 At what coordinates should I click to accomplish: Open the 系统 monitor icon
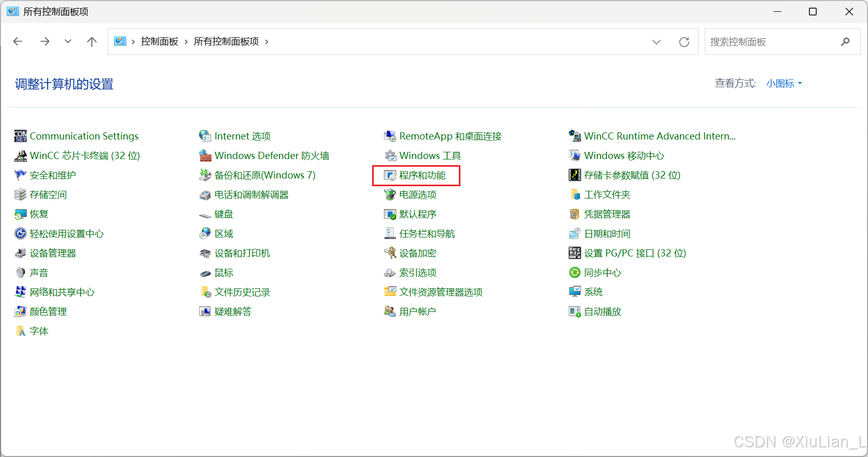pyautogui.click(x=575, y=292)
